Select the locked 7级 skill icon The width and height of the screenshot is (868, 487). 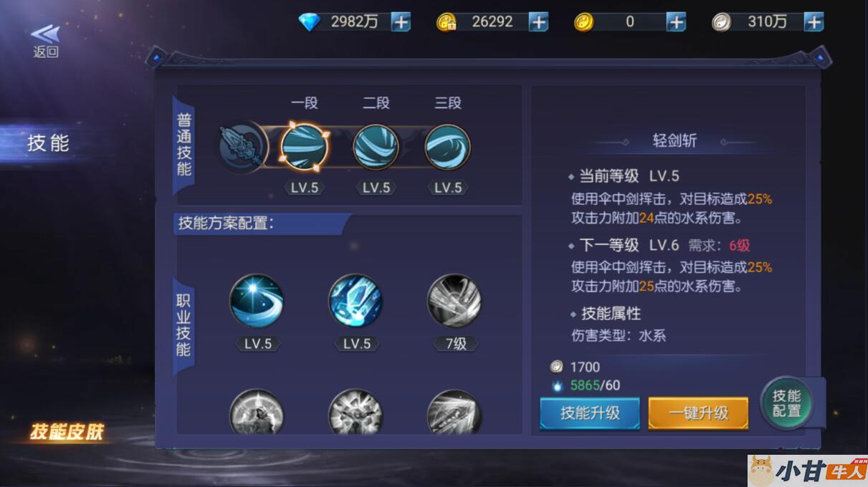(454, 301)
